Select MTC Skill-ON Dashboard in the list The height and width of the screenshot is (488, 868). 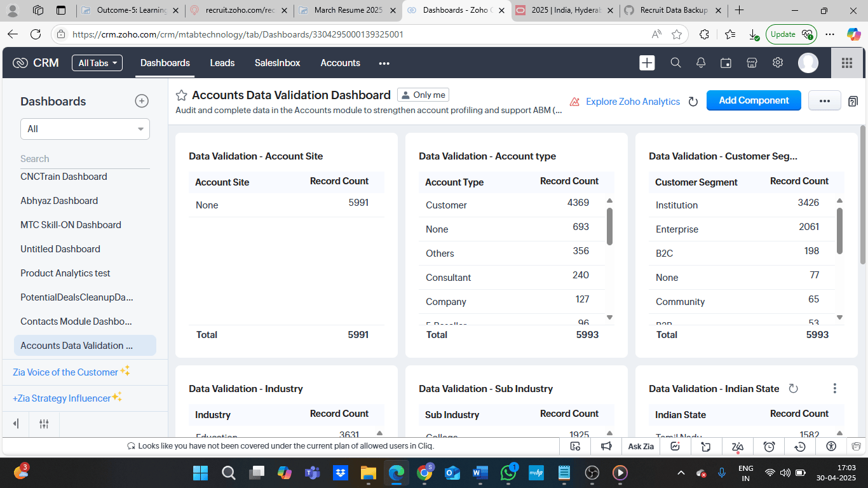click(71, 225)
